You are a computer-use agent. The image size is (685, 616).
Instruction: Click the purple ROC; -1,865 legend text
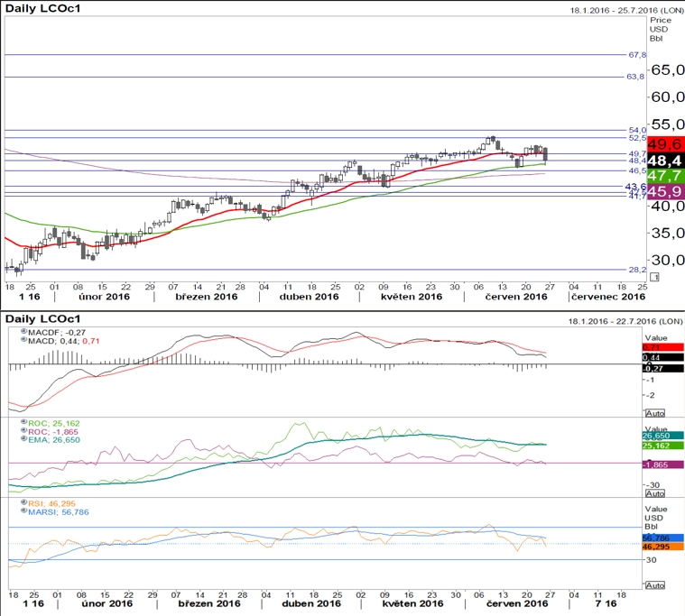click(53, 432)
